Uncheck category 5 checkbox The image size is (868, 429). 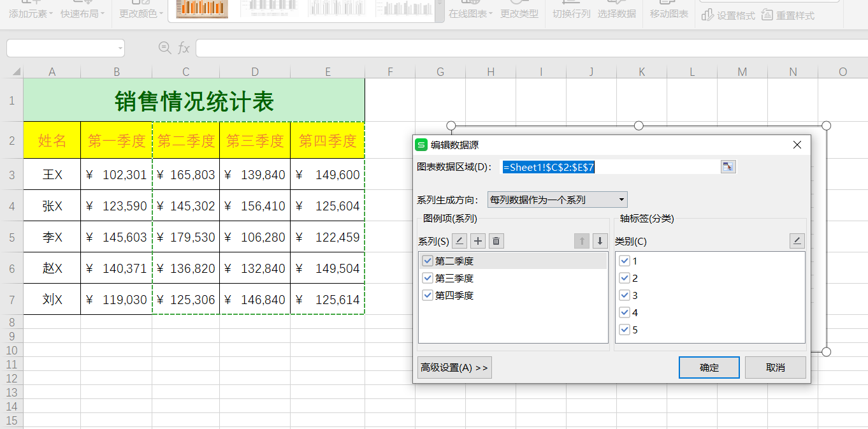point(625,330)
